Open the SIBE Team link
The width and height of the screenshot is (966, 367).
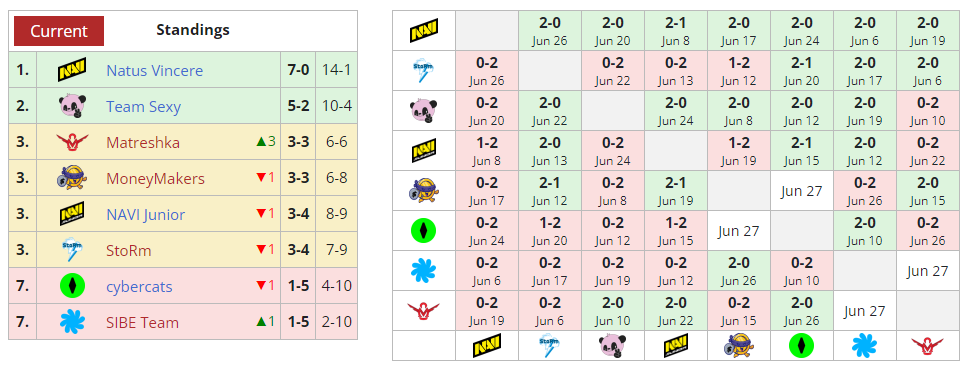pyautogui.click(x=142, y=323)
